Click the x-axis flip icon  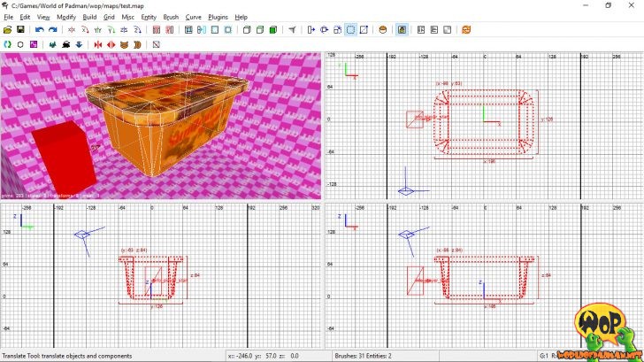pyautogui.click(x=72, y=30)
